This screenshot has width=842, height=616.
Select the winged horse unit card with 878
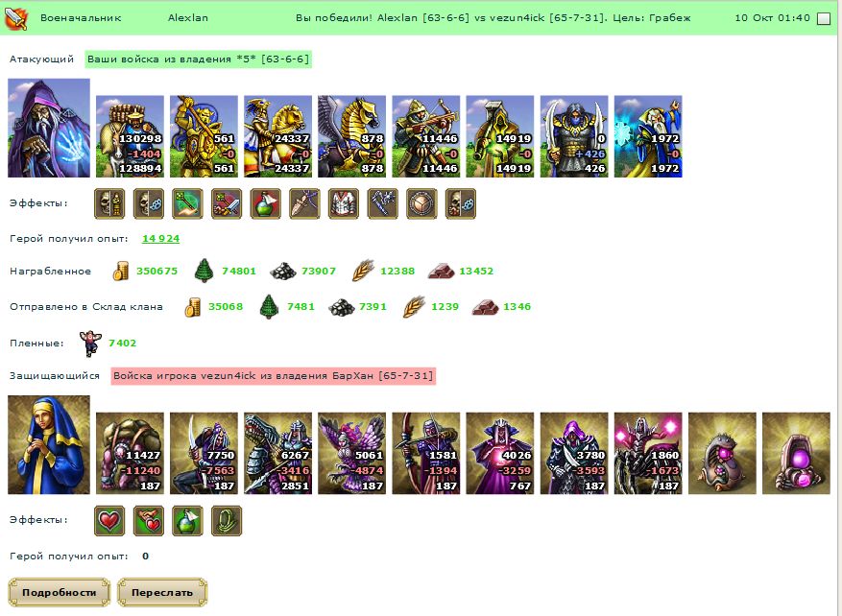[351, 136]
